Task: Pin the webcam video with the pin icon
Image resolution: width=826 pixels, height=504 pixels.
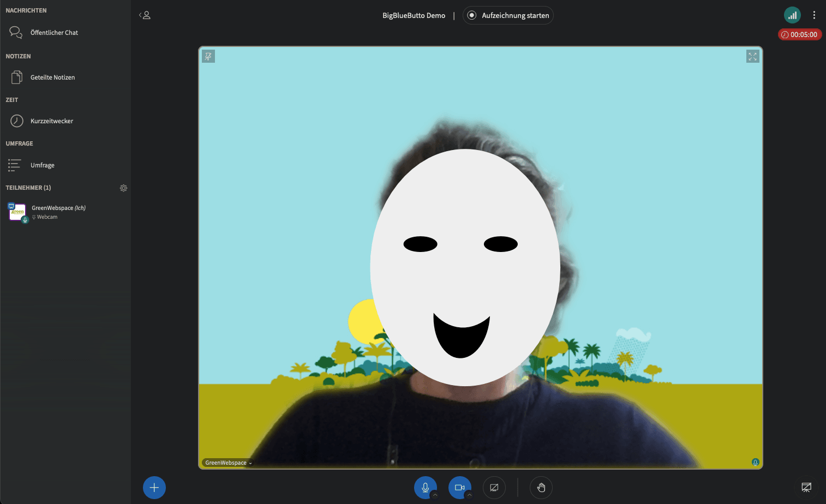Action: click(x=208, y=56)
